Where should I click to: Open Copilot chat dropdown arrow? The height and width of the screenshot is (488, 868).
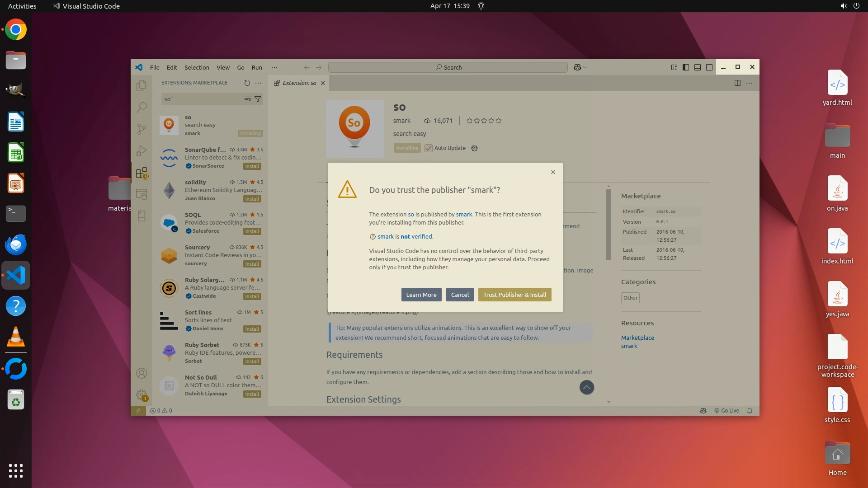tap(585, 67)
